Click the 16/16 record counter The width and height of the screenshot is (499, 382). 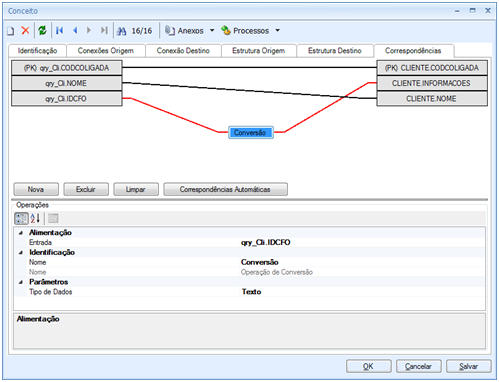point(142,31)
